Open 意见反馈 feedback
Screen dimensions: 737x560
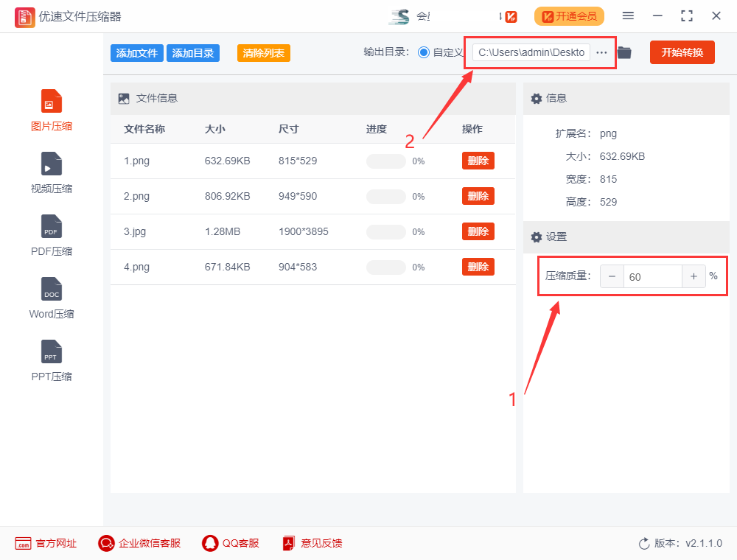pyautogui.click(x=312, y=543)
